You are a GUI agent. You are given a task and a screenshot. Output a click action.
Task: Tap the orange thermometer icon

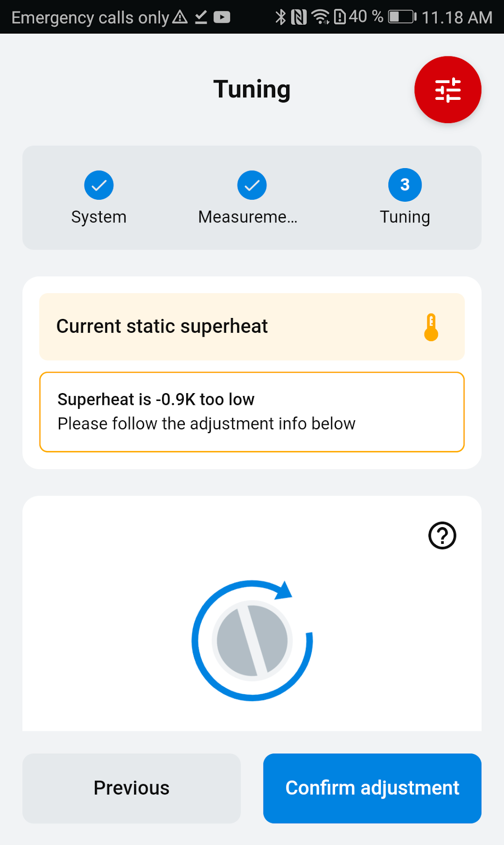click(431, 327)
